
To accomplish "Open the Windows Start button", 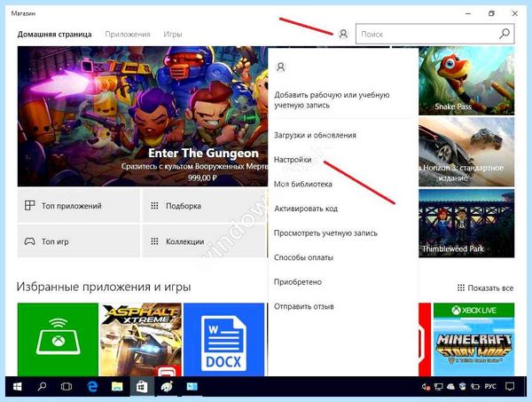I will pos(18,386).
